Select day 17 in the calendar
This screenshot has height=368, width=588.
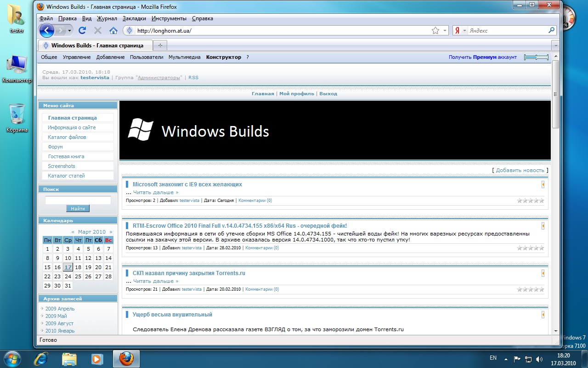tap(68, 267)
